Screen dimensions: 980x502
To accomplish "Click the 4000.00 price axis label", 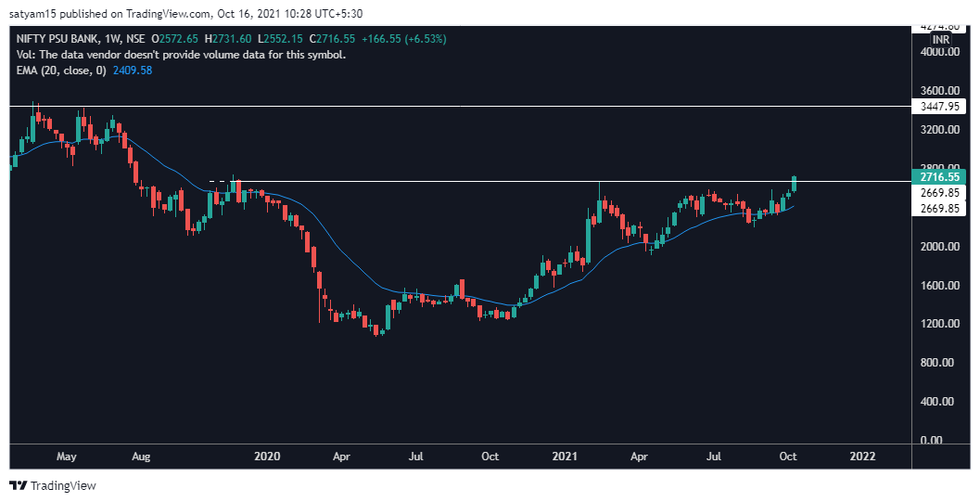I will coord(939,52).
